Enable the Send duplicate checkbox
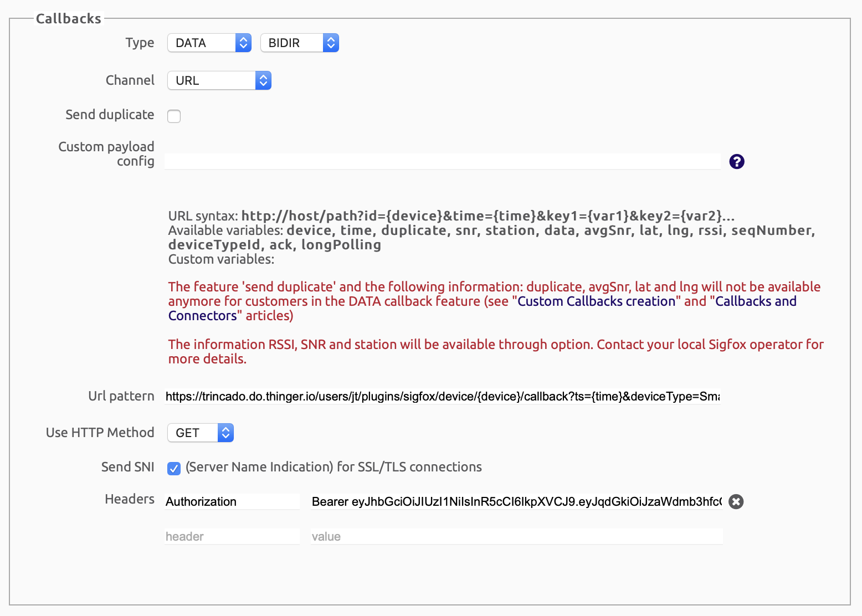Image resolution: width=862 pixels, height=616 pixels. point(174,116)
